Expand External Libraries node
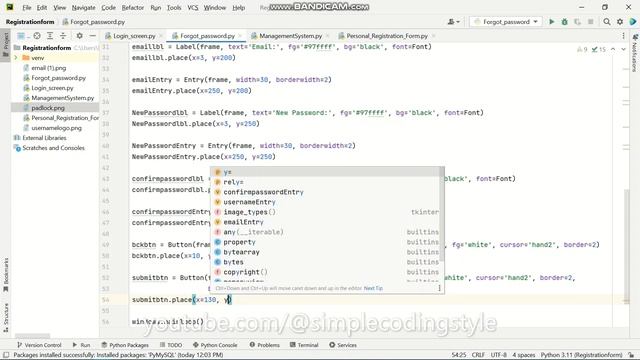 40,138
